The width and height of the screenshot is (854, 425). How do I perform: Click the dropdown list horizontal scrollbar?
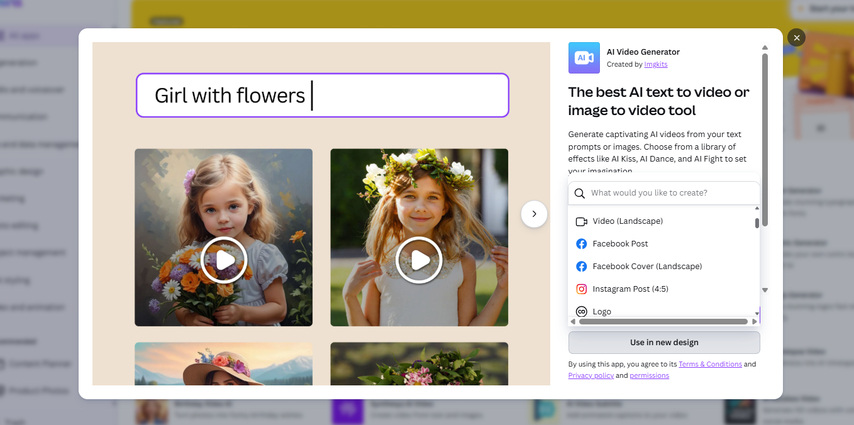point(663,321)
